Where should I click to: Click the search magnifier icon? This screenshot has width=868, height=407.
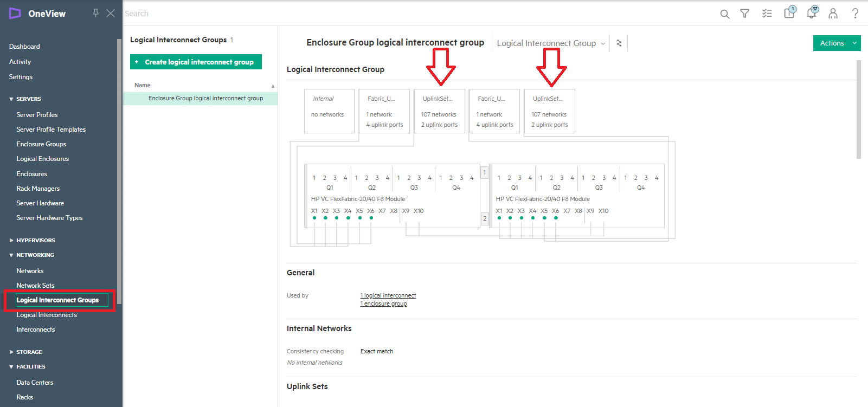(x=724, y=14)
